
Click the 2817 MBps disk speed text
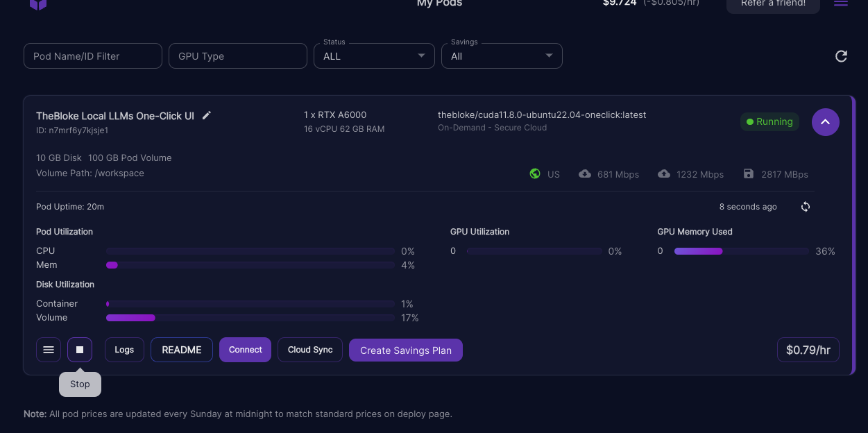(x=785, y=174)
